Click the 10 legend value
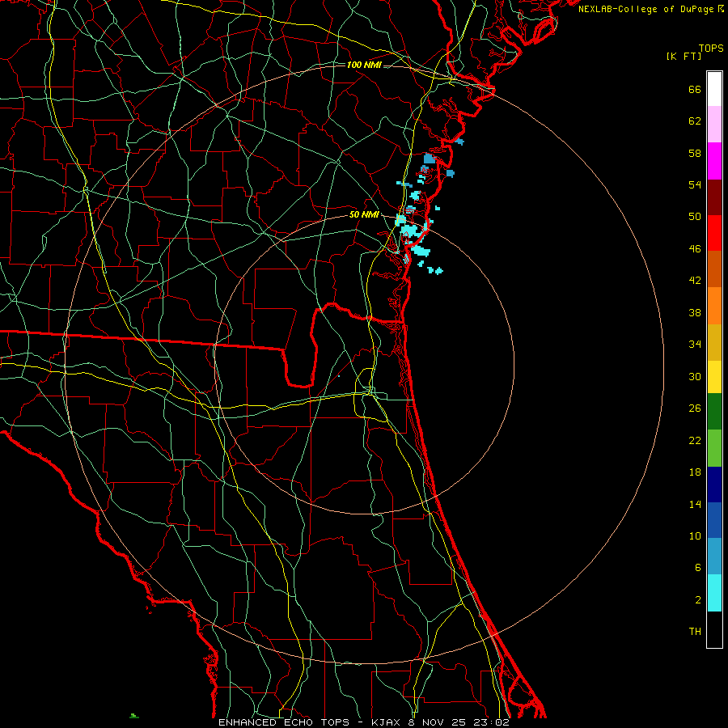This screenshot has height=728, width=728. [x=695, y=536]
